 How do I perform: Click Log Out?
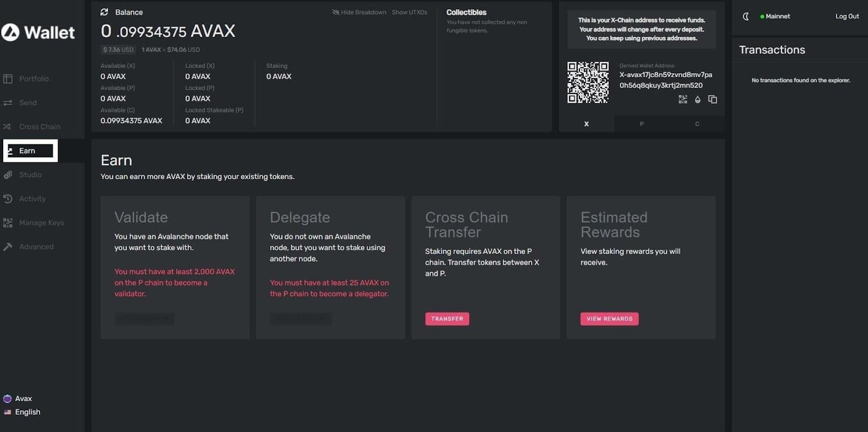(x=847, y=16)
